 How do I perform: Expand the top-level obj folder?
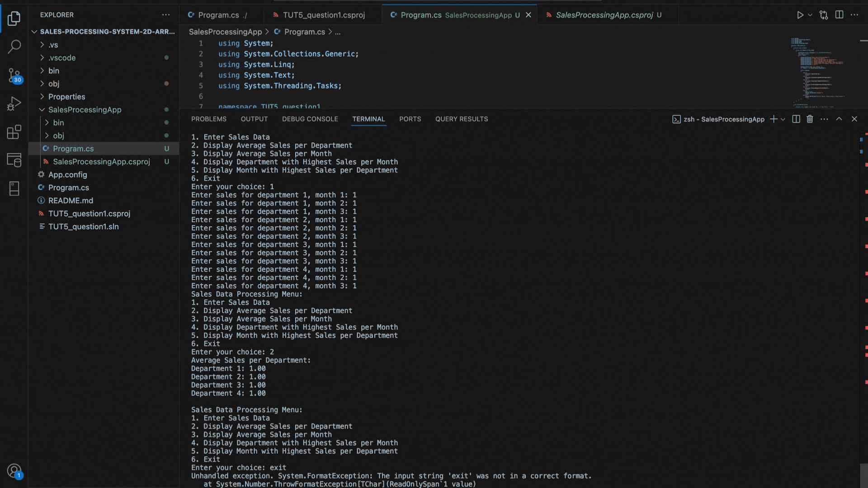(104, 84)
